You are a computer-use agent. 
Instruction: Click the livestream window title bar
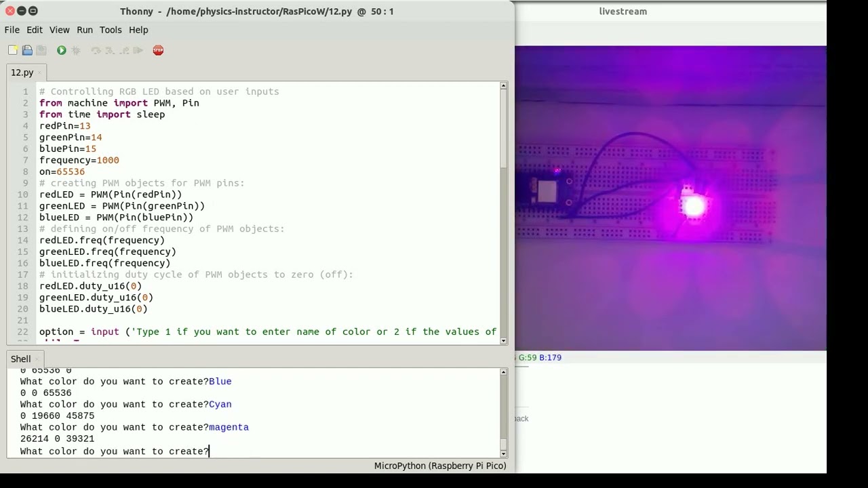tap(671, 12)
